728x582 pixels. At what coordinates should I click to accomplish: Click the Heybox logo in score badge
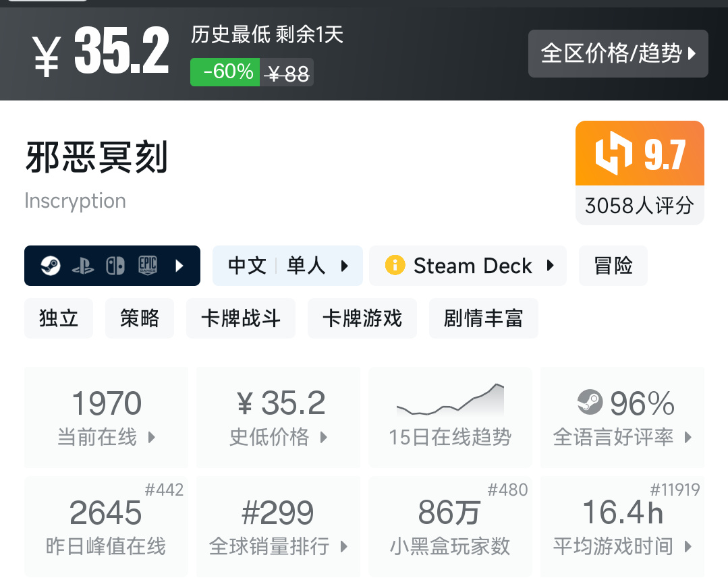click(613, 154)
